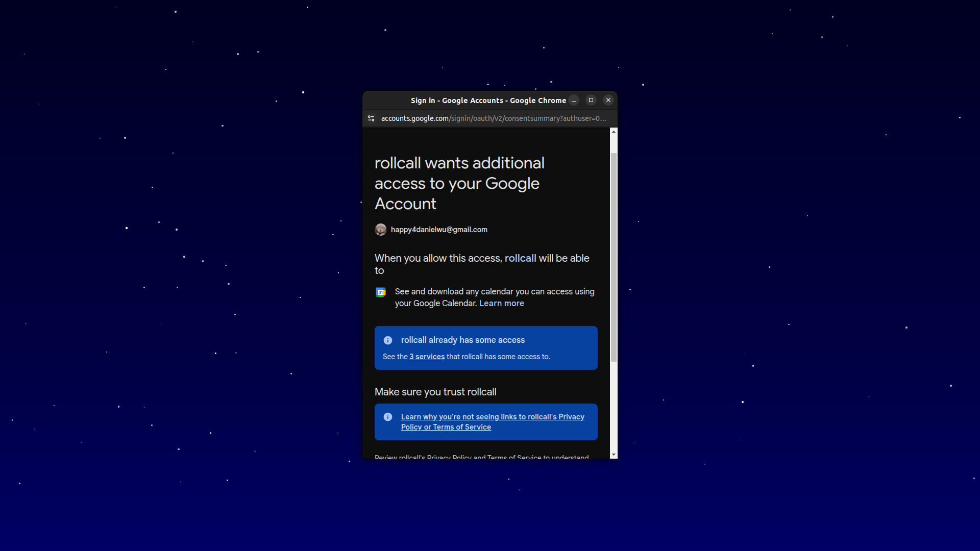Open the blue 'rollcall' app name link
This screenshot has width=980, height=551.
pos(520,259)
